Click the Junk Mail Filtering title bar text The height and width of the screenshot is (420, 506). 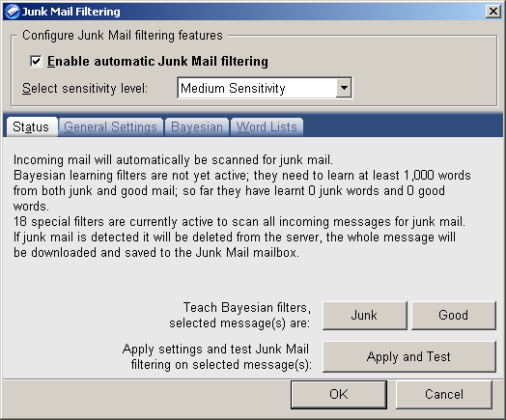tap(71, 12)
